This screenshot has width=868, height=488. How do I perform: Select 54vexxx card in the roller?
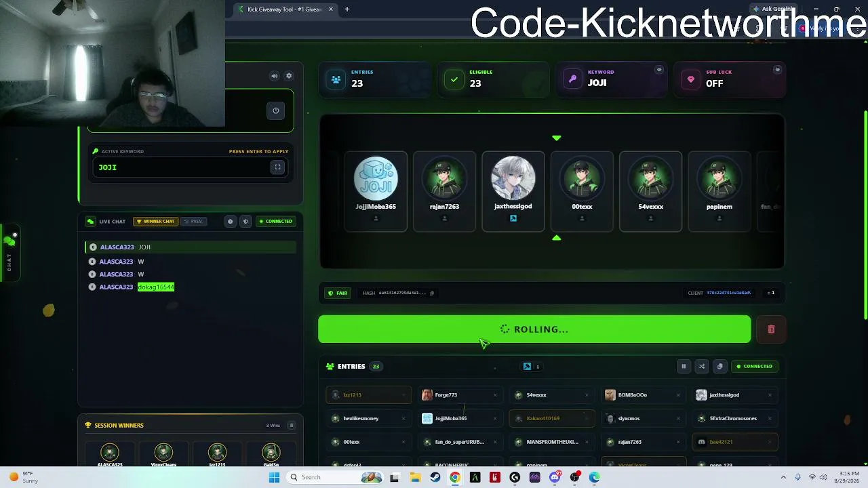coord(650,191)
